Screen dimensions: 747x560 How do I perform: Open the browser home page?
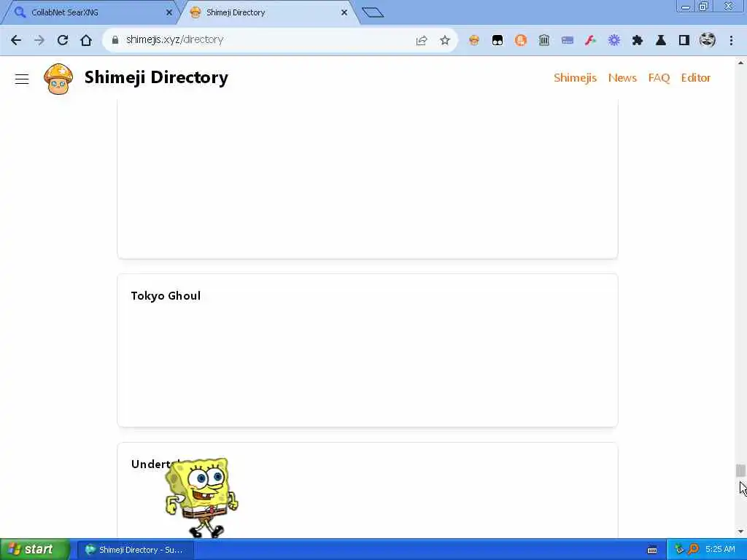[x=86, y=40]
